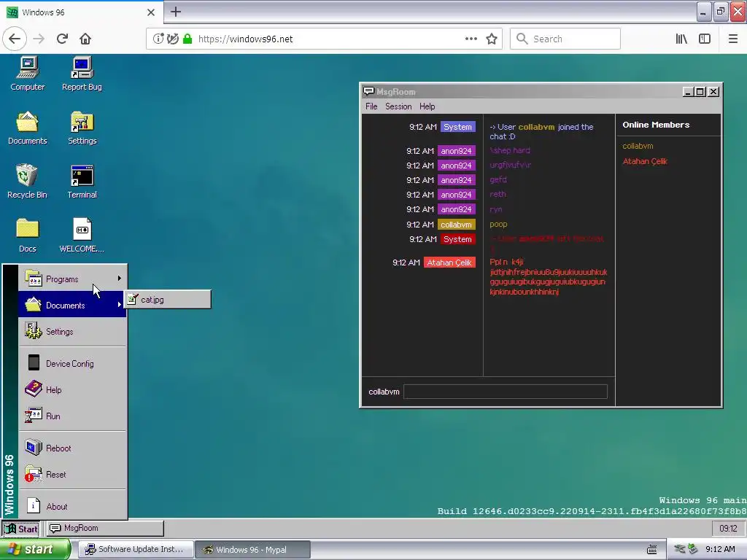Screen dimensions: 747x560
Task: Open MsgRoom Help menu
Action: point(427,106)
